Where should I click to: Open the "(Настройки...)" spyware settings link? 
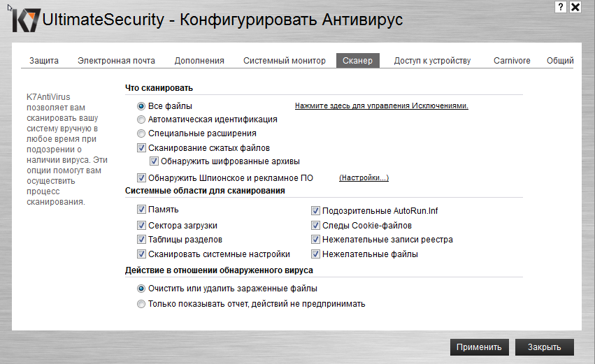[x=364, y=178]
